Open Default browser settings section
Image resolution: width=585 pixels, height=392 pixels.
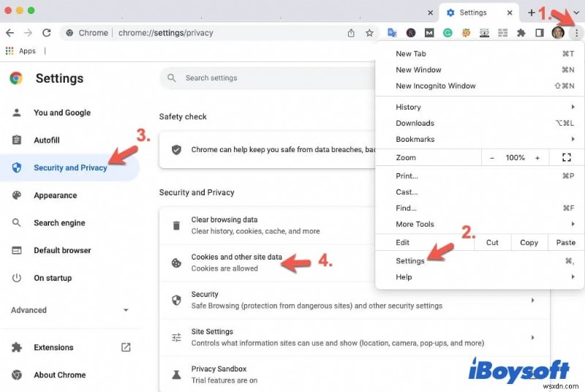(62, 250)
